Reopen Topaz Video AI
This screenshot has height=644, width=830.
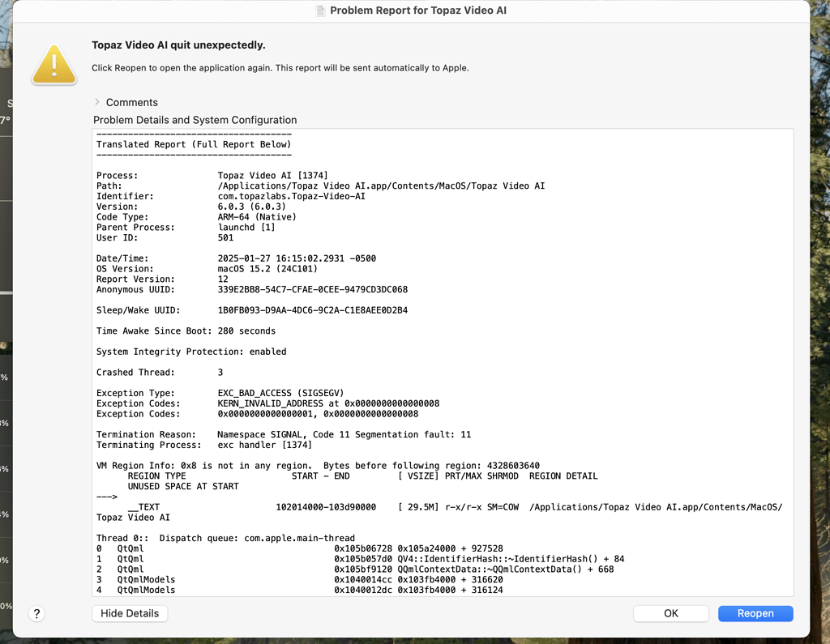click(755, 613)
